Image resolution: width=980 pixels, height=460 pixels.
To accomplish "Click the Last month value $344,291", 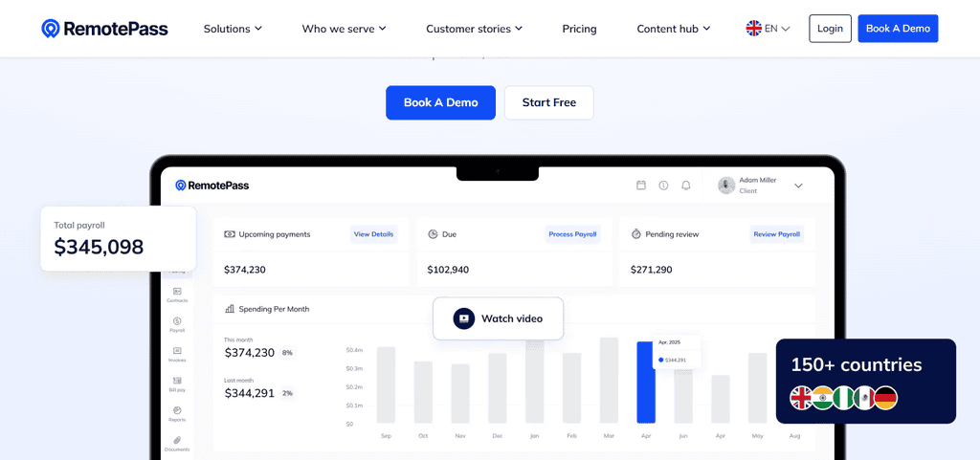I will [x=250, y=393].
